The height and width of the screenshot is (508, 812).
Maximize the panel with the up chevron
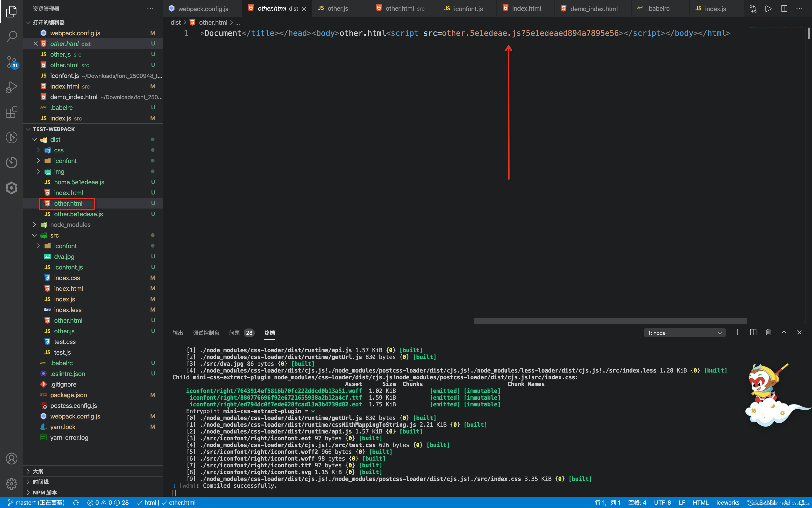click(x=784, y=332)
